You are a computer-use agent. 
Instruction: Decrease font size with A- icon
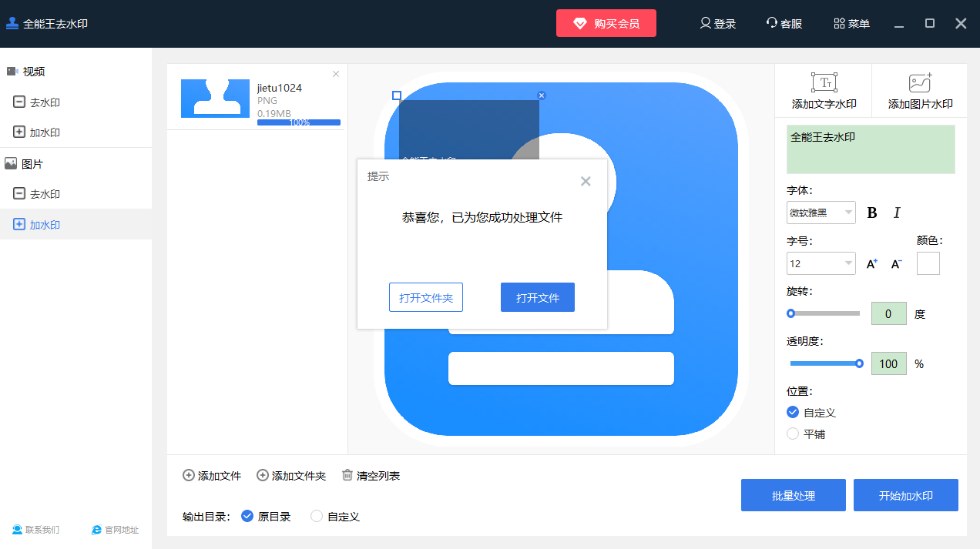click(x=897, y=264)
